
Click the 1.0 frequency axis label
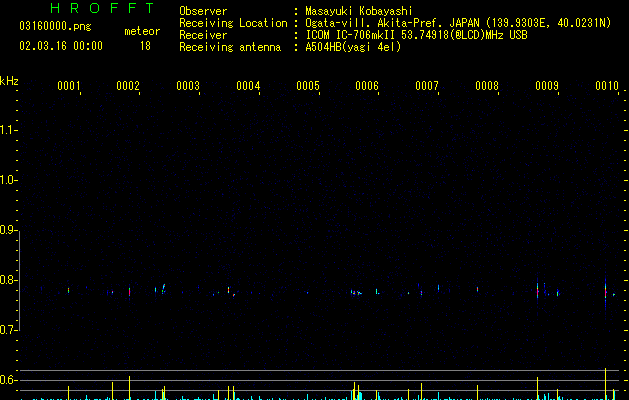(8, 180)
